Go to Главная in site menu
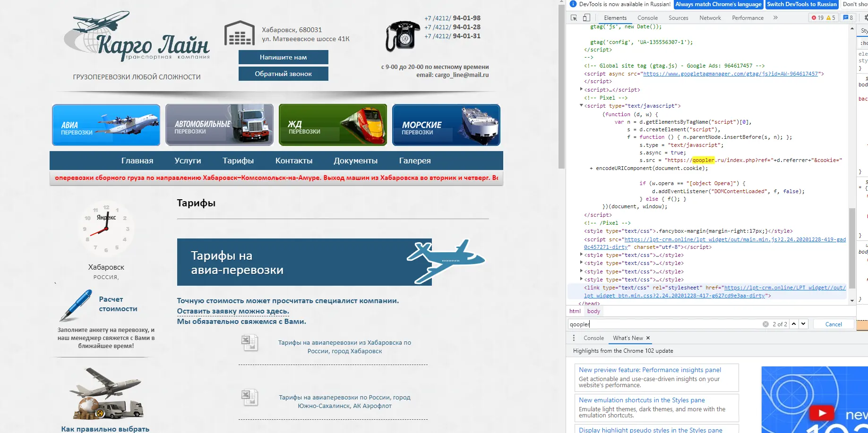 coord(137,161)
